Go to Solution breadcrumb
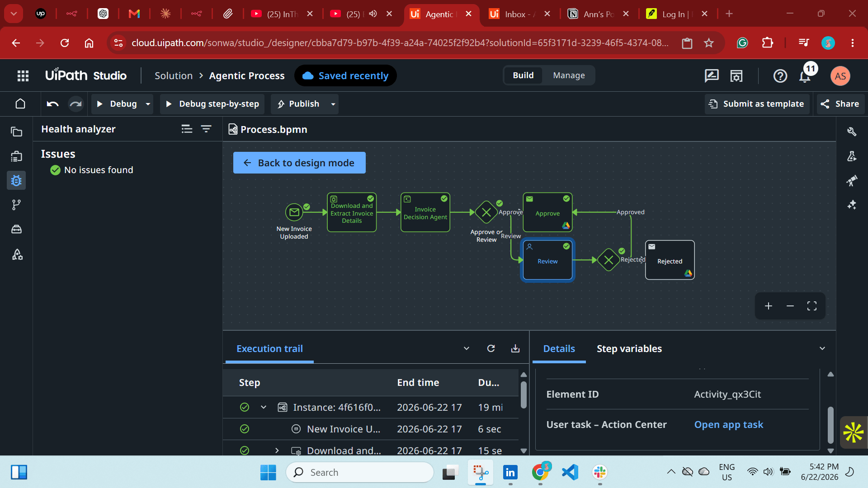Image resolution: width=868 pixels, height=488 pixels. (x=174, y=76)
